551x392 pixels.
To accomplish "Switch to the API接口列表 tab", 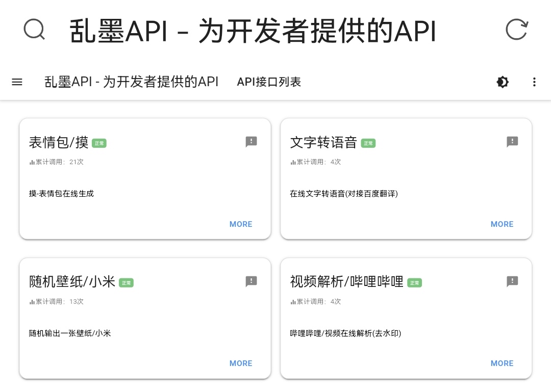I will pos(269,82).
